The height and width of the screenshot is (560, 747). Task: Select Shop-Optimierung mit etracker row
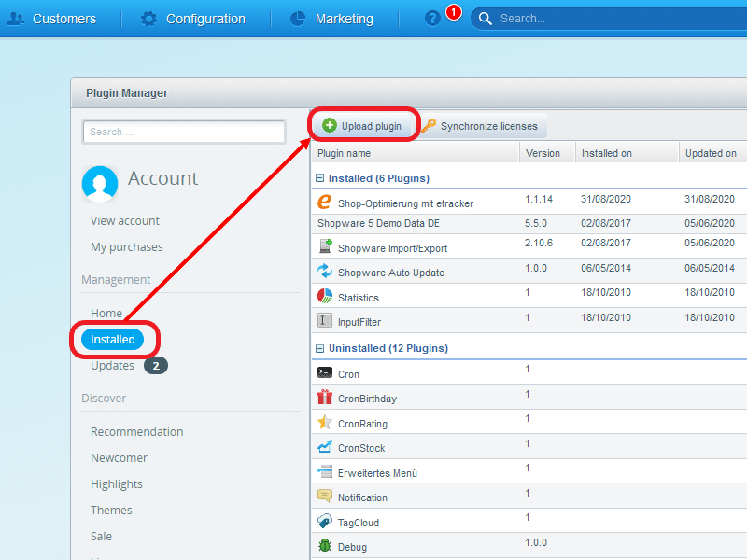tap(529, 202)
